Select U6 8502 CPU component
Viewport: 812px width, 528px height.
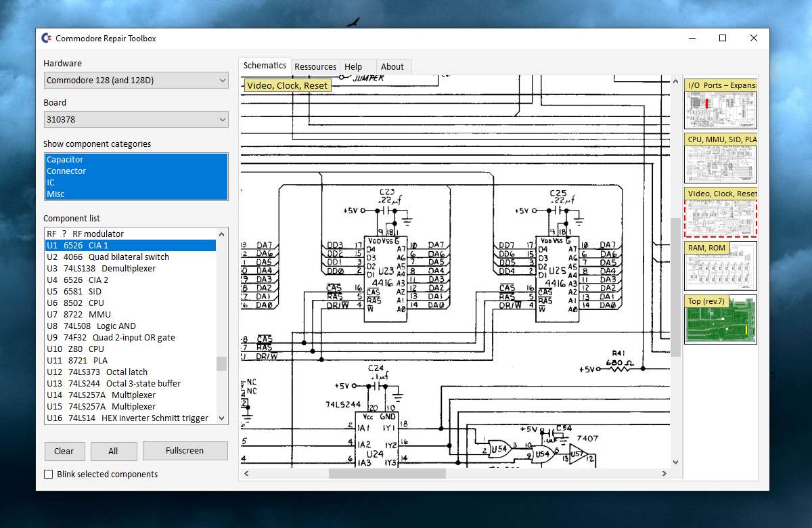(x=131, y=303)
